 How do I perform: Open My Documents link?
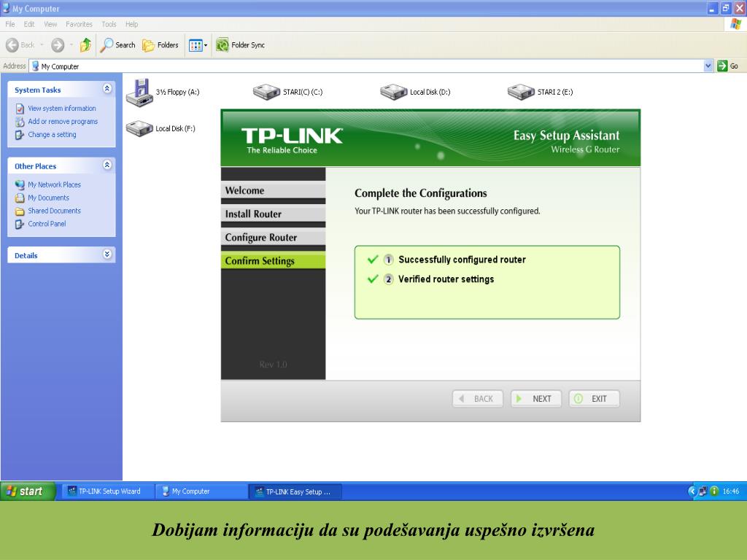click(x=48, y=198)
